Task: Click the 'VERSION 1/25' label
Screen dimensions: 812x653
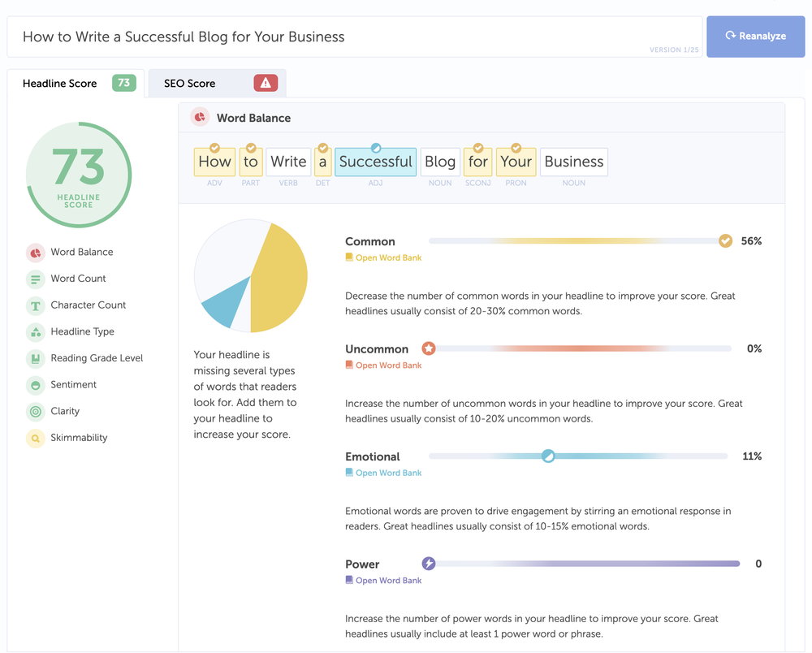Action: pos(674,50)
